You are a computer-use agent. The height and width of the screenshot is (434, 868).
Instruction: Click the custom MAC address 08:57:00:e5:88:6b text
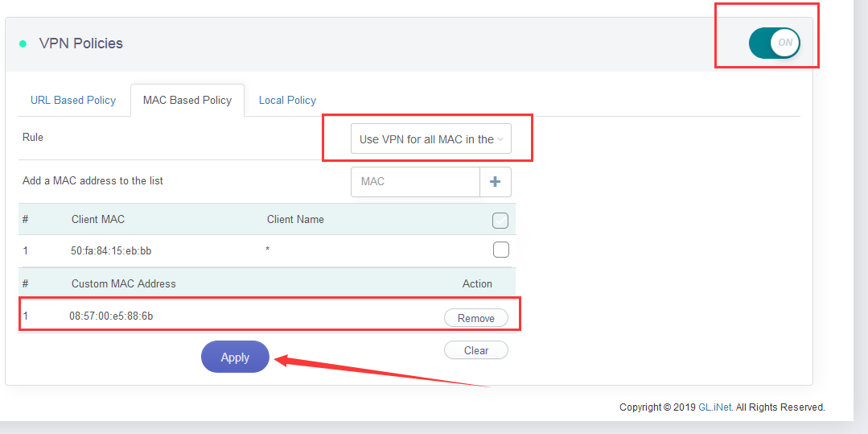(111, 316)
